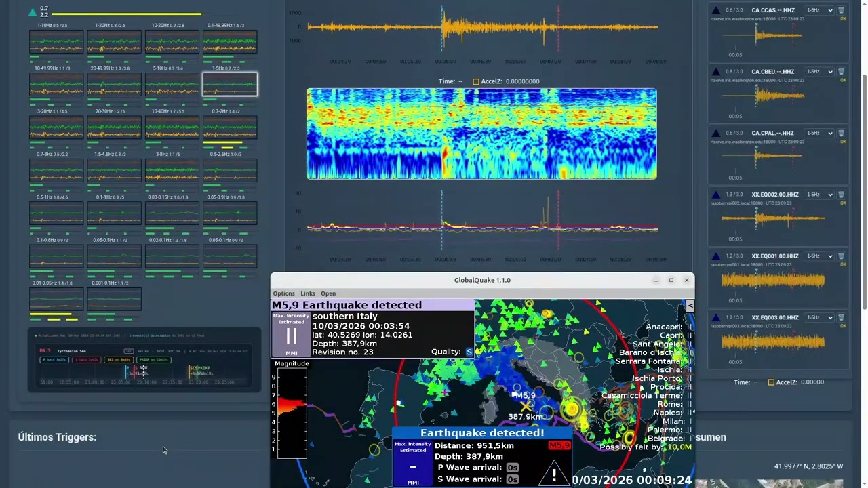Open the Options menu in GlobalQuake

(283, 293)
